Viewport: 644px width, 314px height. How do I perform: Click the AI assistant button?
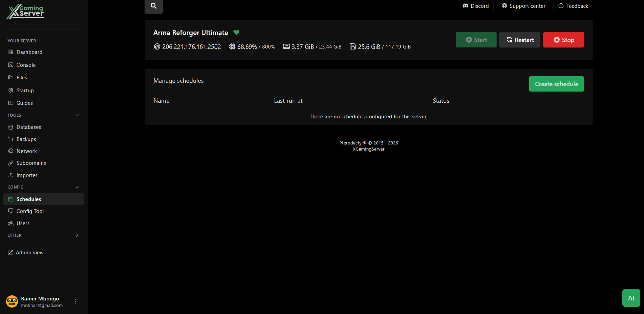point(631,298)
